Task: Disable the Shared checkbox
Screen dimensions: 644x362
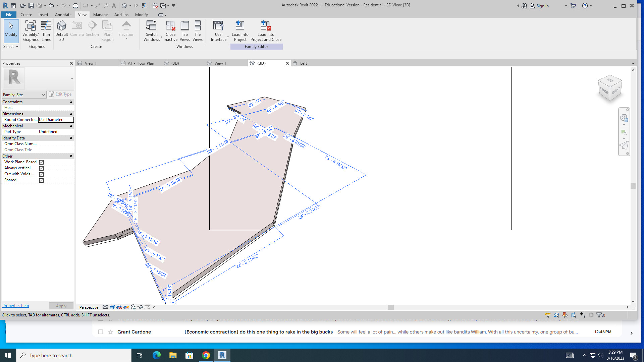Action: (x=42, y=180)
